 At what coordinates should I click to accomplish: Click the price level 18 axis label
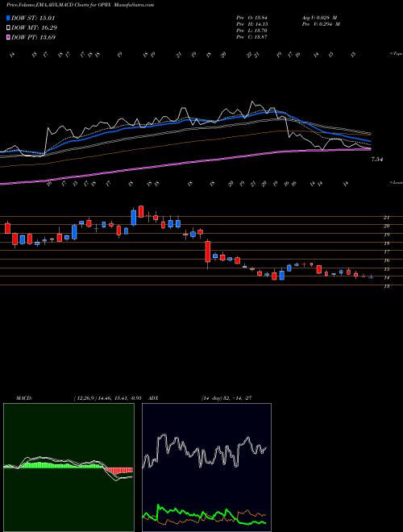coord(386,243)
